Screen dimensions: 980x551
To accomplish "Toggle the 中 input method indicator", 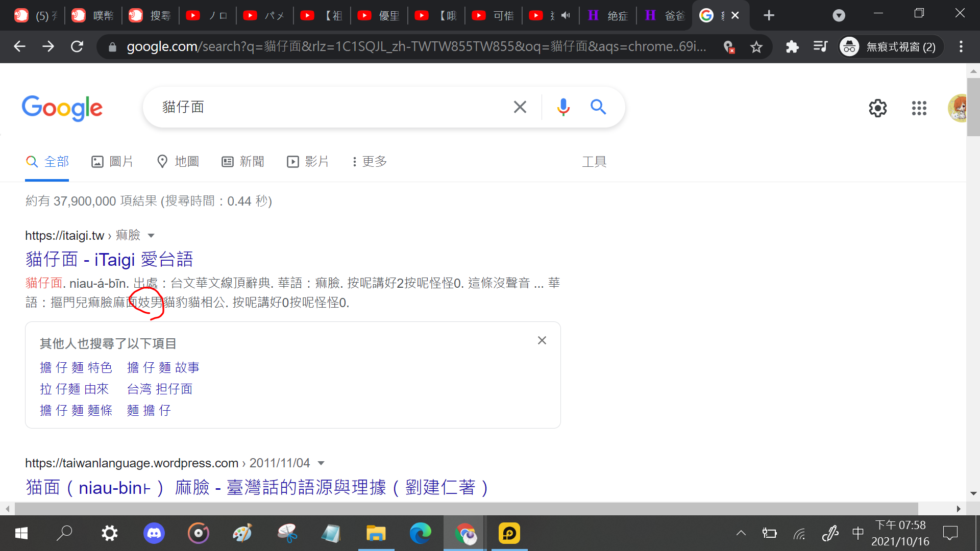I will [x=858, y=534].
